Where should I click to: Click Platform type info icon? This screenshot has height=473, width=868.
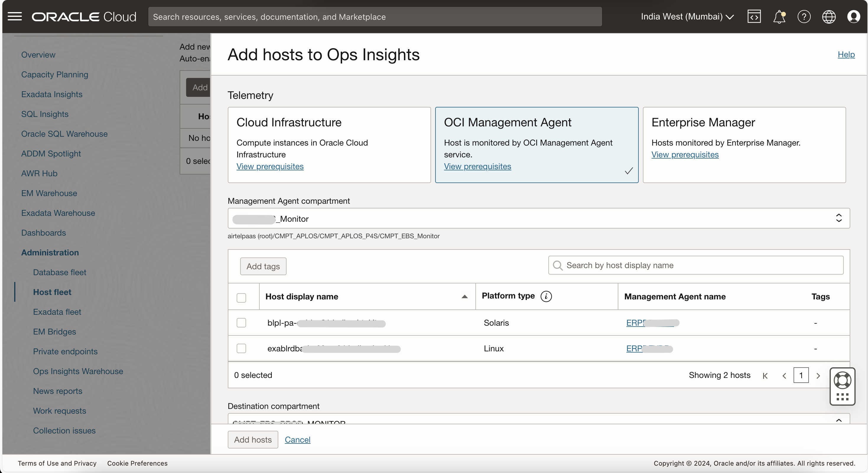[x=546, y=296]
